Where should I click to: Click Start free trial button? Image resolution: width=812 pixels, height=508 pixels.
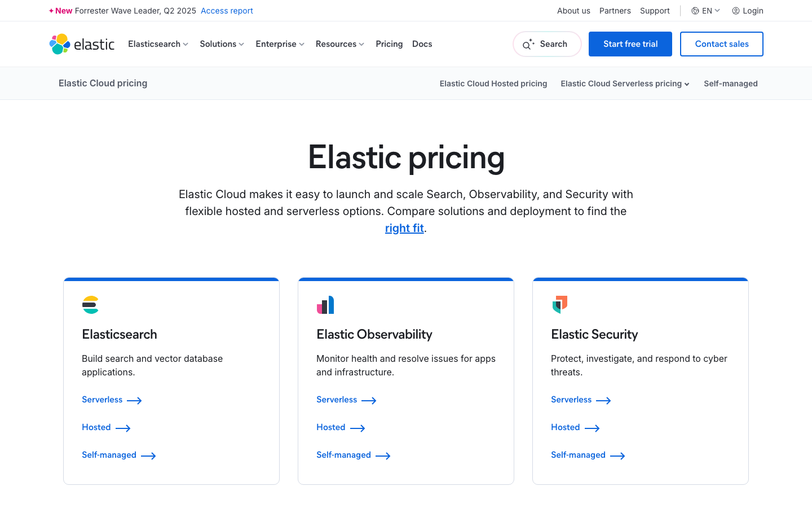(630, 44)
